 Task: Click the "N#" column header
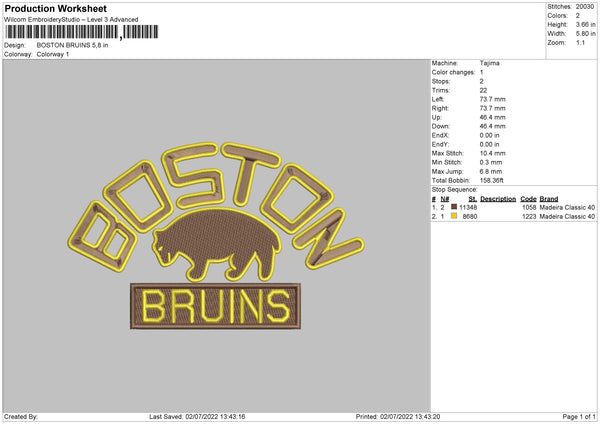tap(445, 199)
